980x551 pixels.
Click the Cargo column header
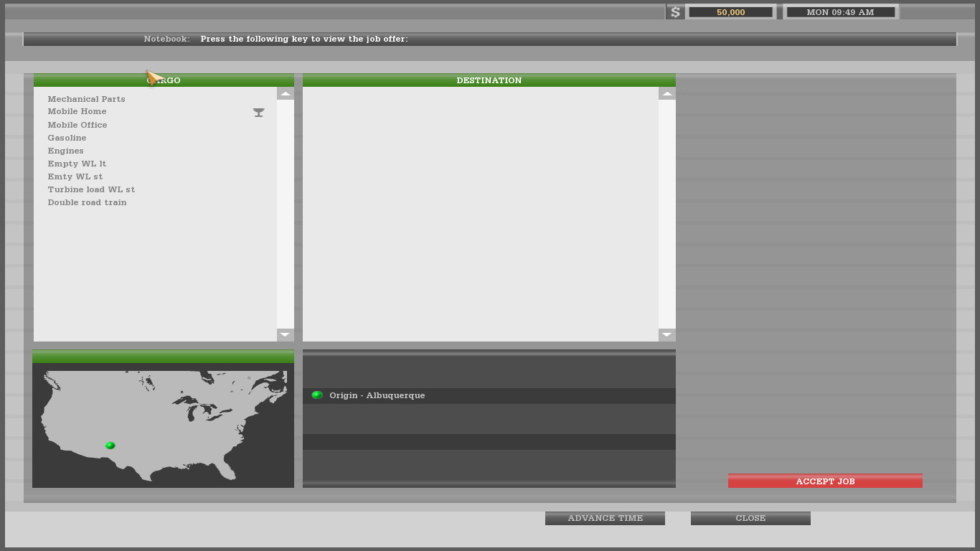(164, 80)
